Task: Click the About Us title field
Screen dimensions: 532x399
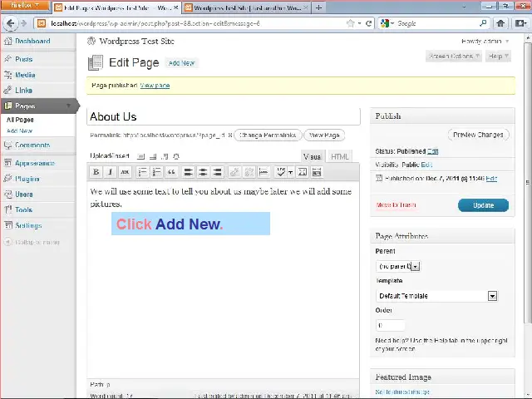Action: (224, 116)
